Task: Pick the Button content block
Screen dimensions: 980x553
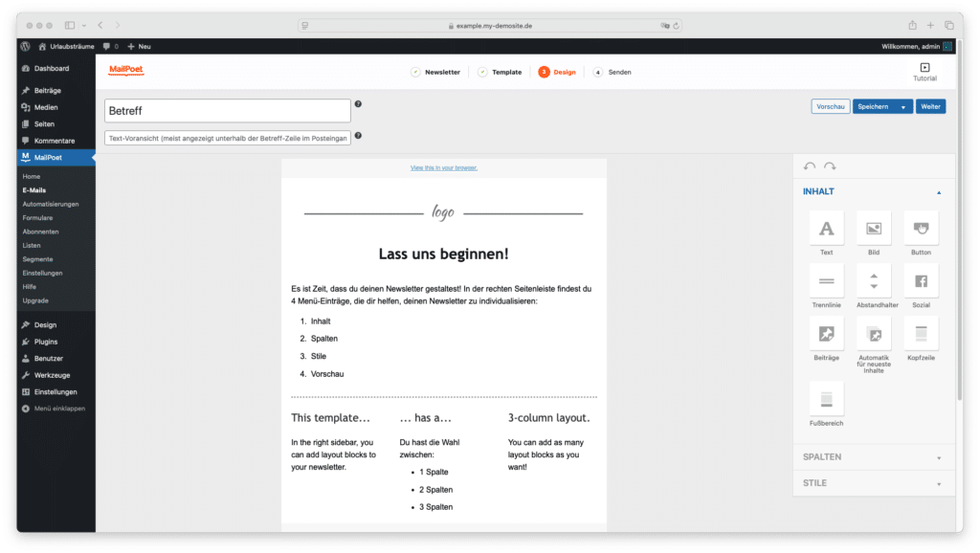Action: click(x=921, y=229)
